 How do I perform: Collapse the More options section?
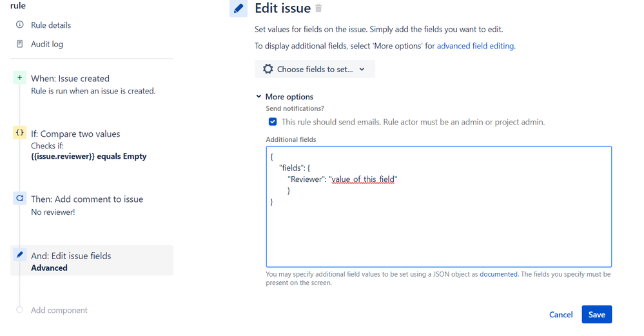tap(285, 97)
